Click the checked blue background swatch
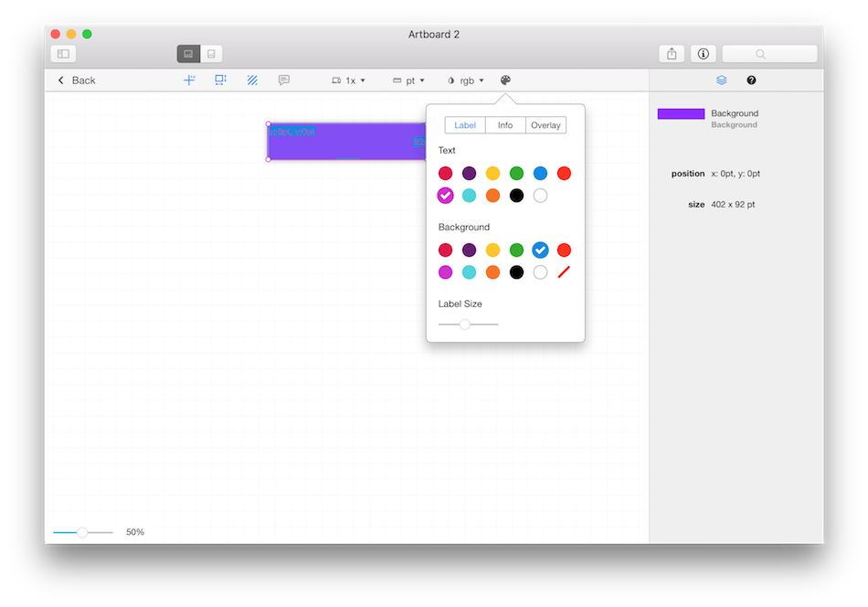The height and width of the screenshot is (607, 868). pos(540,250)
